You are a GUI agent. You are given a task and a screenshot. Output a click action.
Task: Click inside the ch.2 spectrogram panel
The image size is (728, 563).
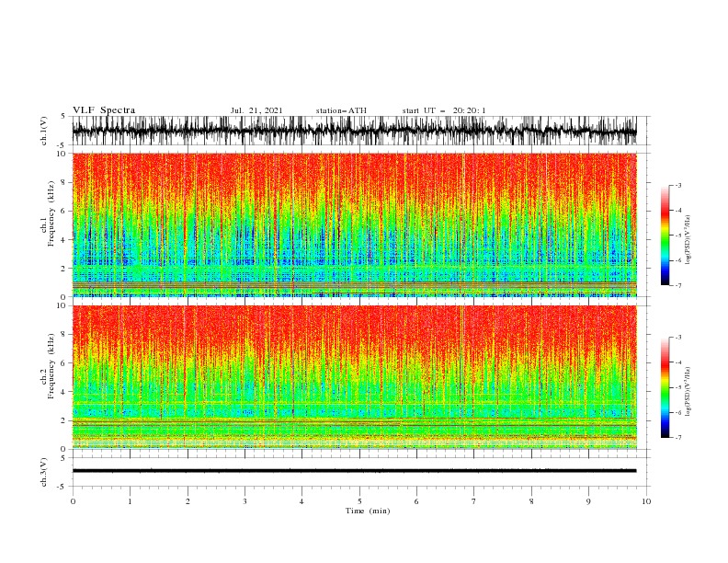click(x=354, y=377)
